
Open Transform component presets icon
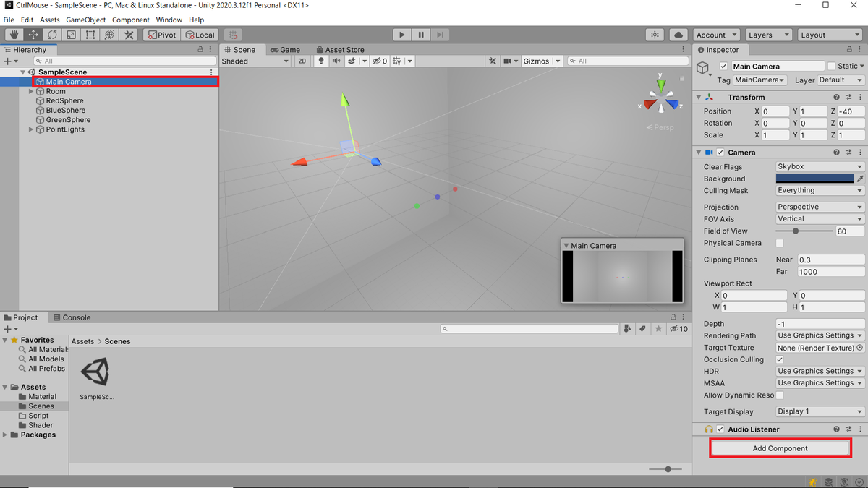[x=848, y=97]
